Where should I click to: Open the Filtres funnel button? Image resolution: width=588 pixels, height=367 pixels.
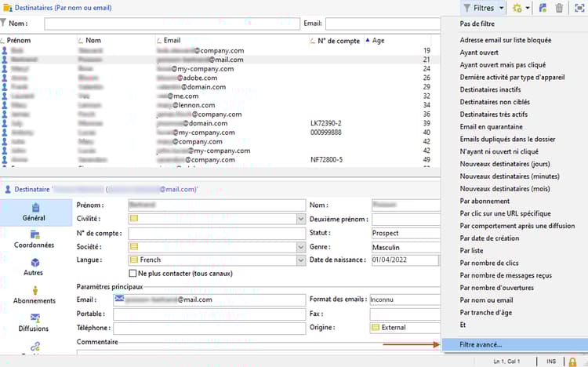click(x=479, y=8)
